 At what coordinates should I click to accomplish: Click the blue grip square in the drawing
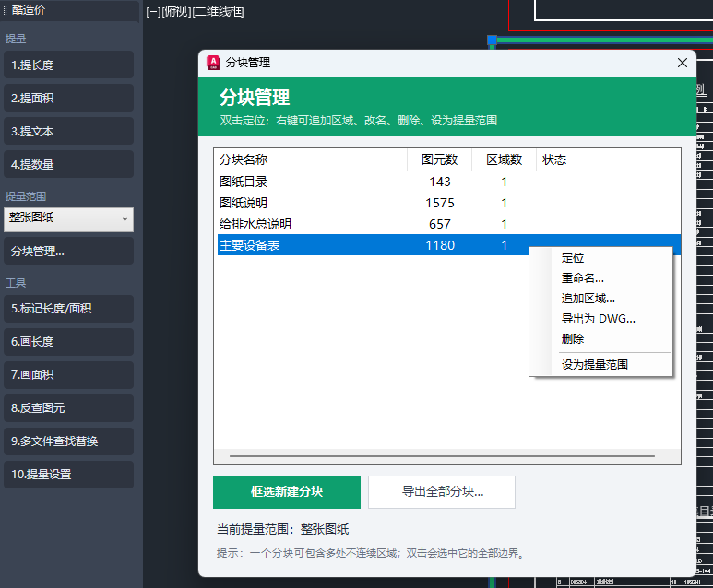click(492, 40)
